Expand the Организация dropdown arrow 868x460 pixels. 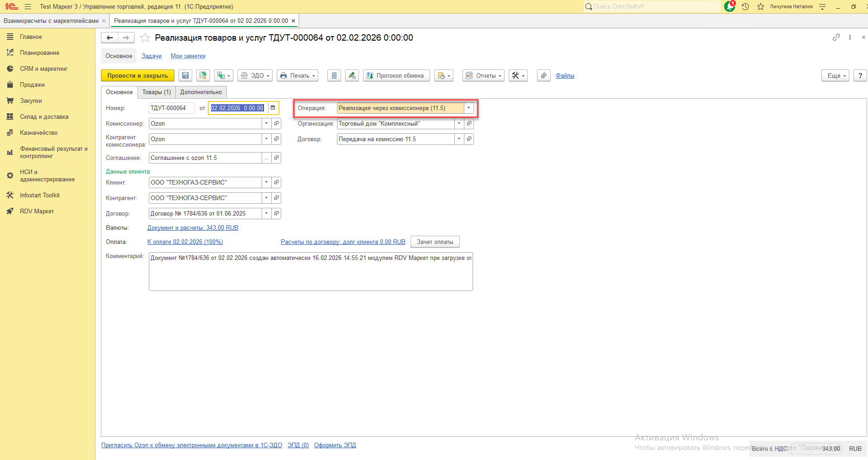pyautogui.click(x=459, y=124)
